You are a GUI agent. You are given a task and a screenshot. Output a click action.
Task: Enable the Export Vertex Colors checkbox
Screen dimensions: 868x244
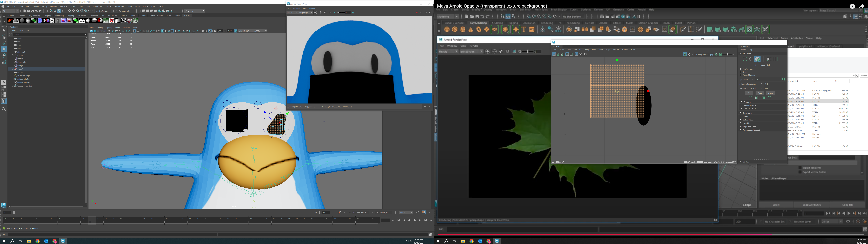tap(800, 172)
